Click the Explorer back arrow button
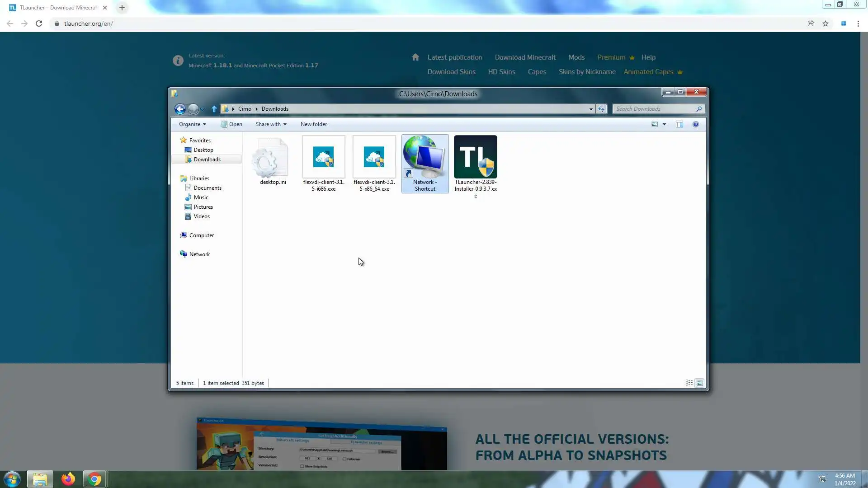Image resolution: width=868 pixels, height=488 pixels. click(180, 109)
